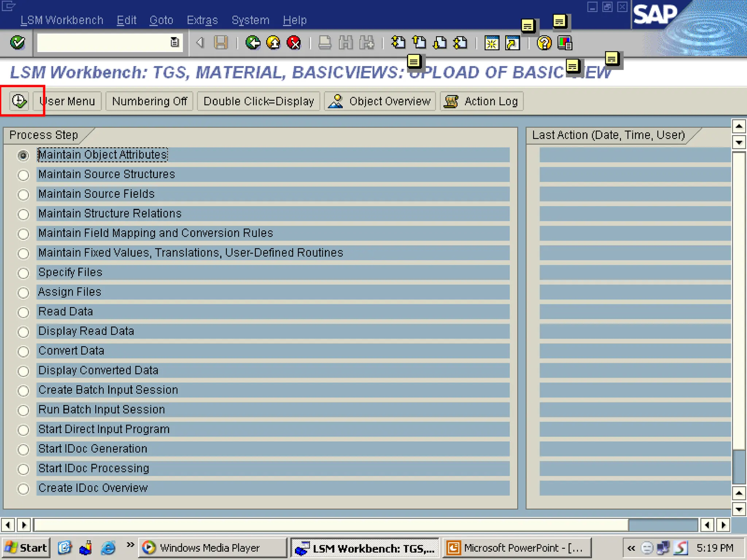Click the yellow Exit arrow icon
The width and height of the screenshot is (747, 560).
(273, 43)
